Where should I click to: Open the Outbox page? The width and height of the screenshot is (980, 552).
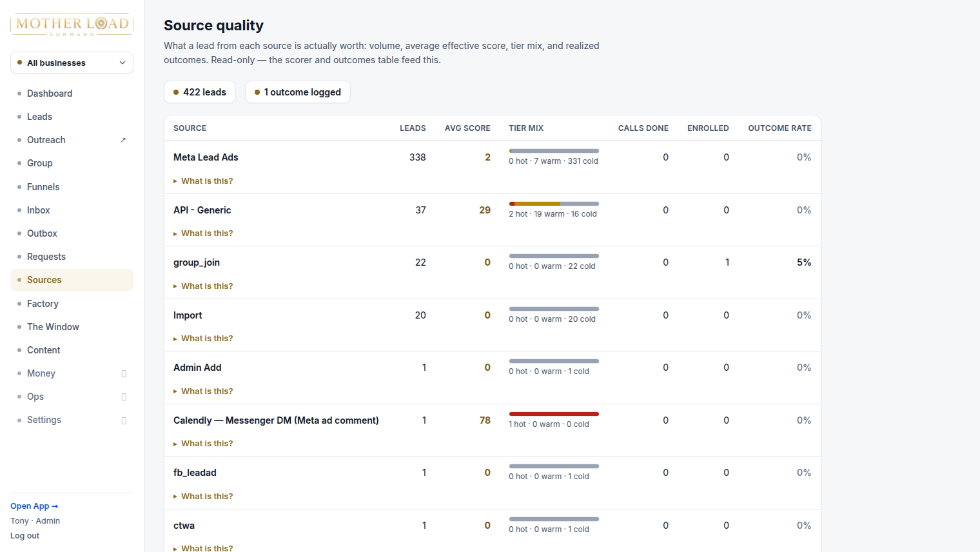pos(72,233)
